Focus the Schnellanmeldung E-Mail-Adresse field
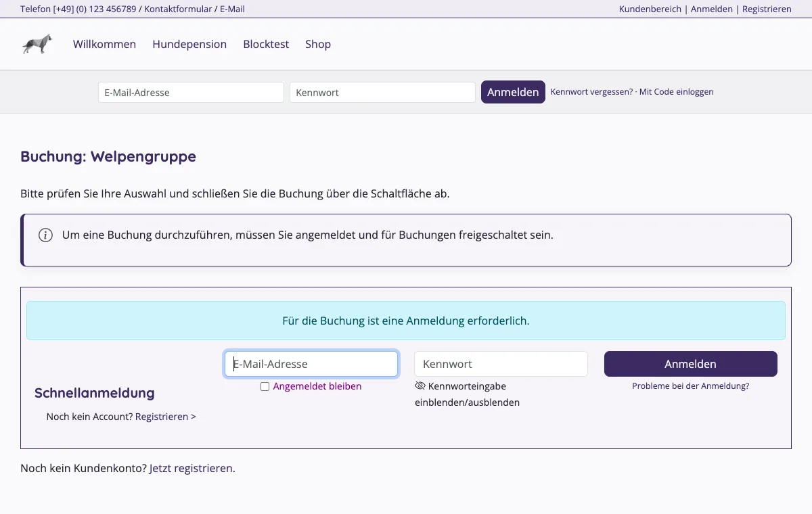Viewport: 812px width, 514px height. click(x=311, y=364)
